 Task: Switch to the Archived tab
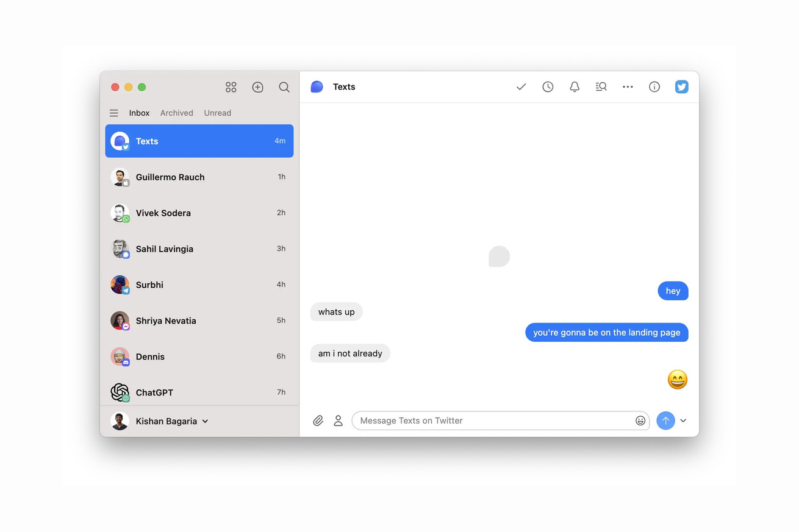tap(176, 113)
